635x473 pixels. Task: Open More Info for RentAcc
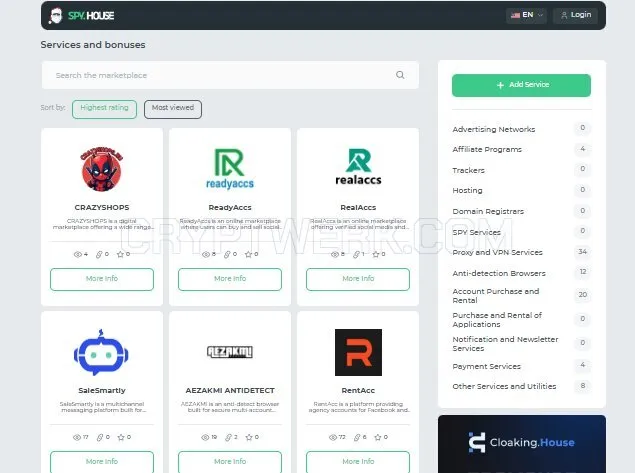pos(358,462)
